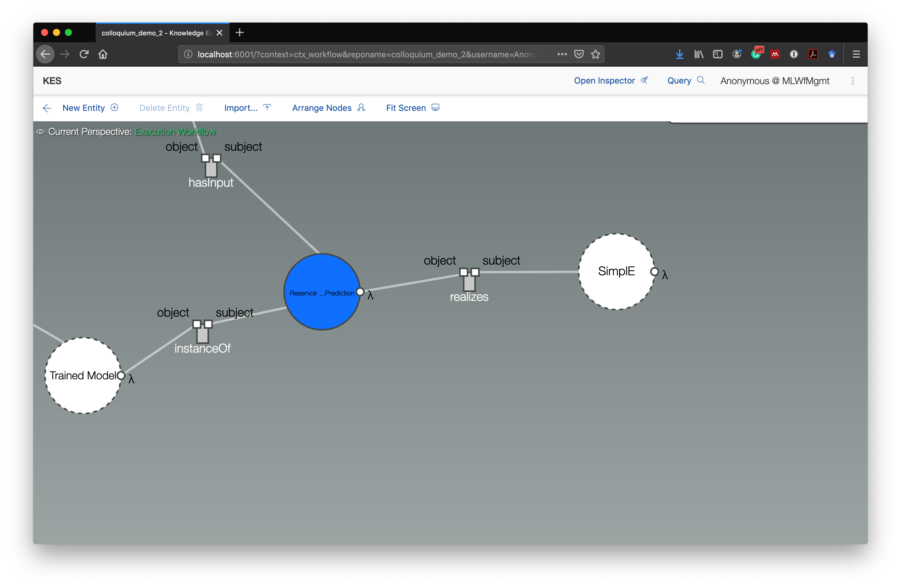The height and width of the screenshot is (588, 901).
Task: Click the Trained Model node's connector circle
Action: [121, 376]
